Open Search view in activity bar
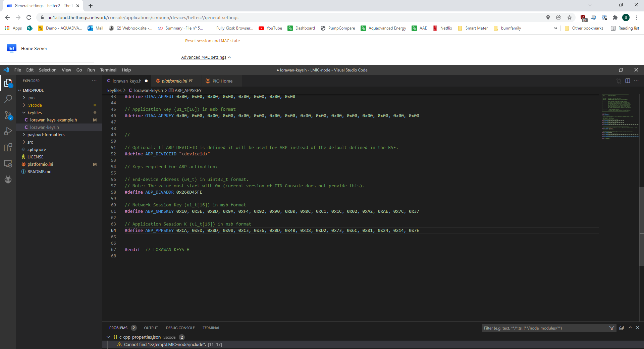Viewport: 644px width, 349px height. [x=8, y=99]
